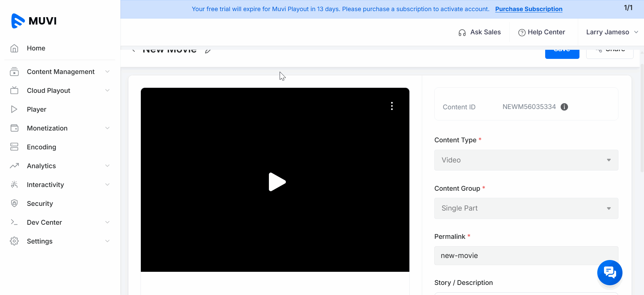This screenshot has width=644, height=295.
Task: Open the Home page from sidebar
Action: [x=36, y=48]
